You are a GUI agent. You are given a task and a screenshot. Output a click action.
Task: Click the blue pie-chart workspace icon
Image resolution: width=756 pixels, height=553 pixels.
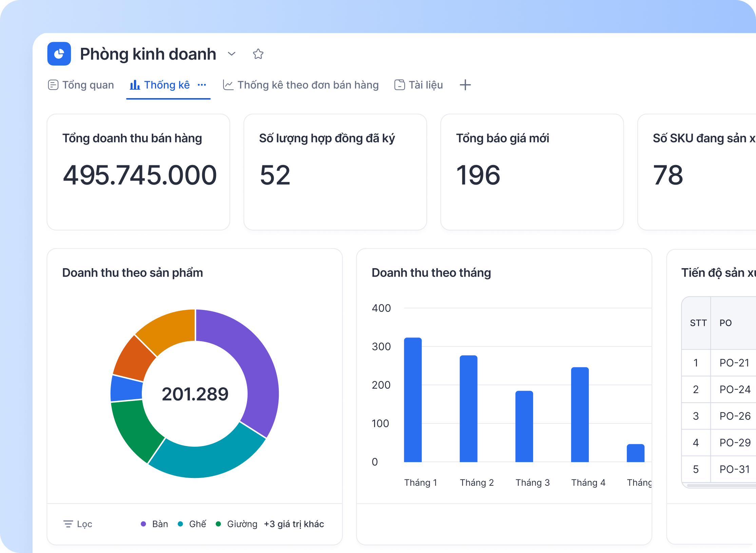coord(59,54)
